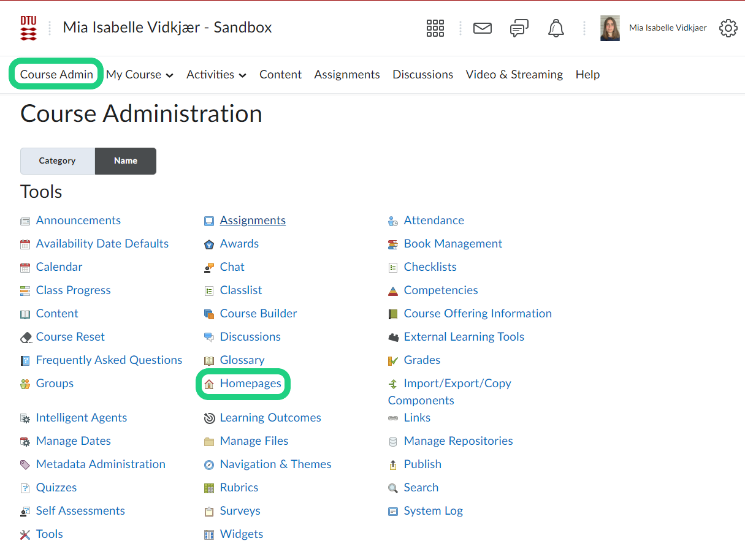Screen dimensions: 745x560
Task: Open the subscription alerts chat icon
Action: point(519,28)
